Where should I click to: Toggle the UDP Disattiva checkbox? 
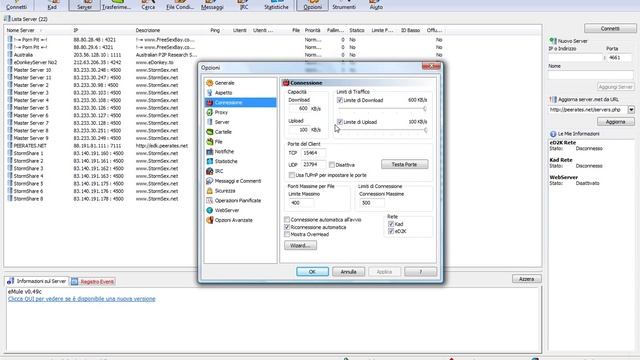[332, 165]
